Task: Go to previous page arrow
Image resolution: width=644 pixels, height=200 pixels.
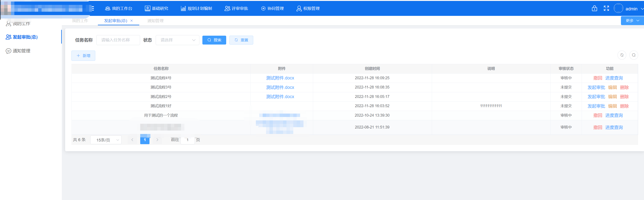Action: (132, 140)
